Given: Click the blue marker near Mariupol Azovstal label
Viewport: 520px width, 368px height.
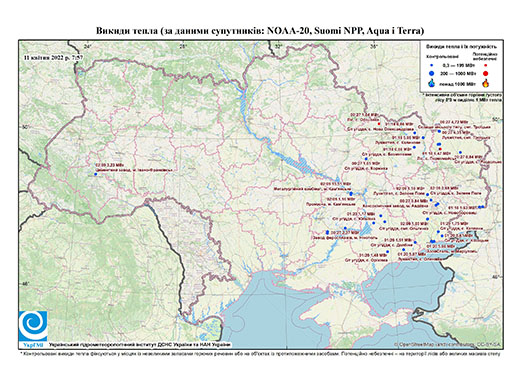Looking at the screenshot, I should click(433, 241).
